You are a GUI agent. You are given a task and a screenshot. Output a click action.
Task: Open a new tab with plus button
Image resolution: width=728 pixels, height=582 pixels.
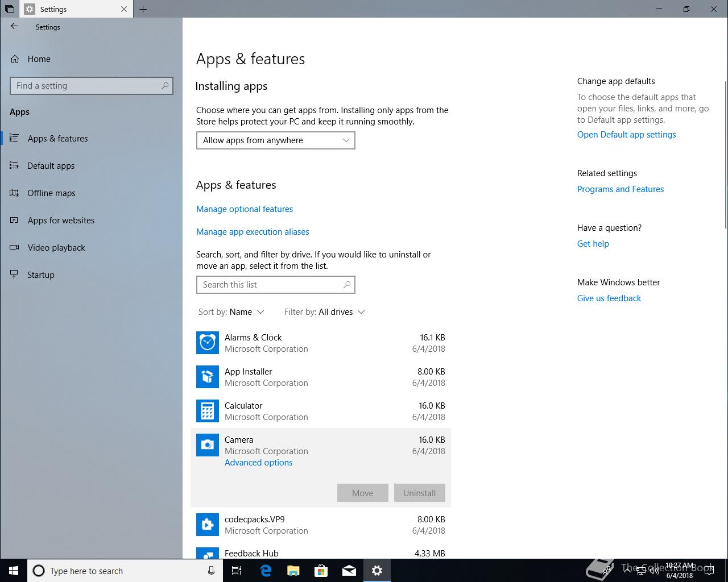(143, 9)
